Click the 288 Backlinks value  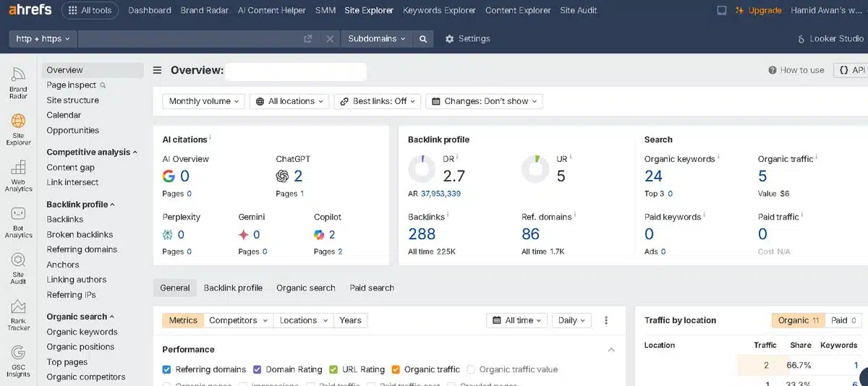(x=422, y=233)
